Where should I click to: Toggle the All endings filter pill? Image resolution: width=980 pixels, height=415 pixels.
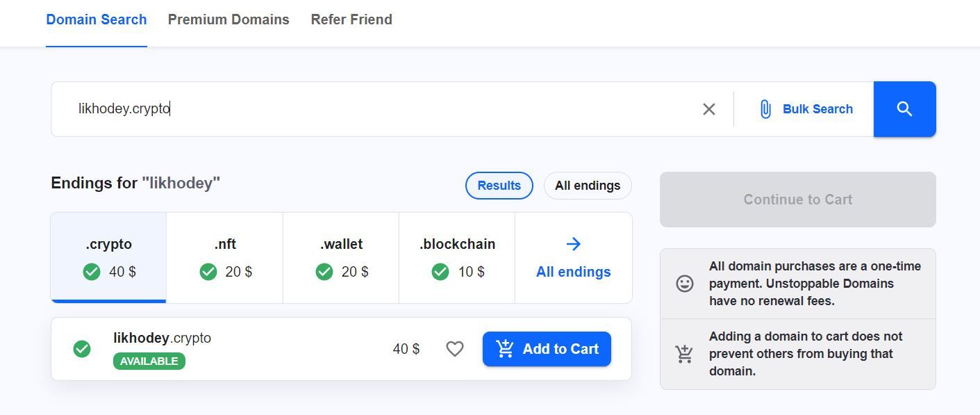click(587, 186)
